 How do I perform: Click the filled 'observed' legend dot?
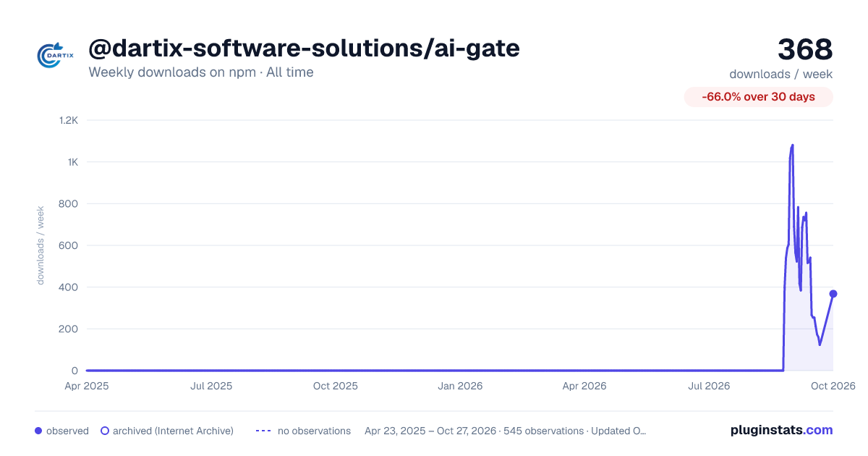pos(38,431)
